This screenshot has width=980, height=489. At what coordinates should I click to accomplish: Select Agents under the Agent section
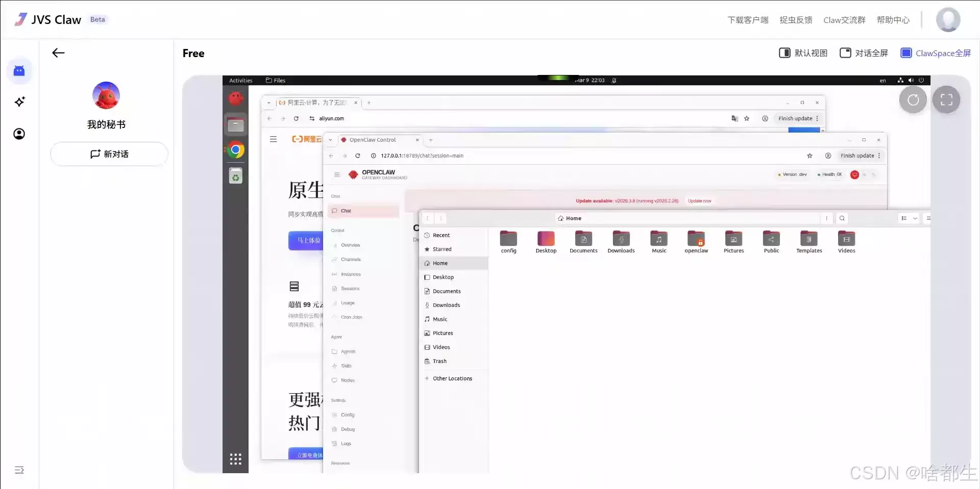tap(348, 351)
